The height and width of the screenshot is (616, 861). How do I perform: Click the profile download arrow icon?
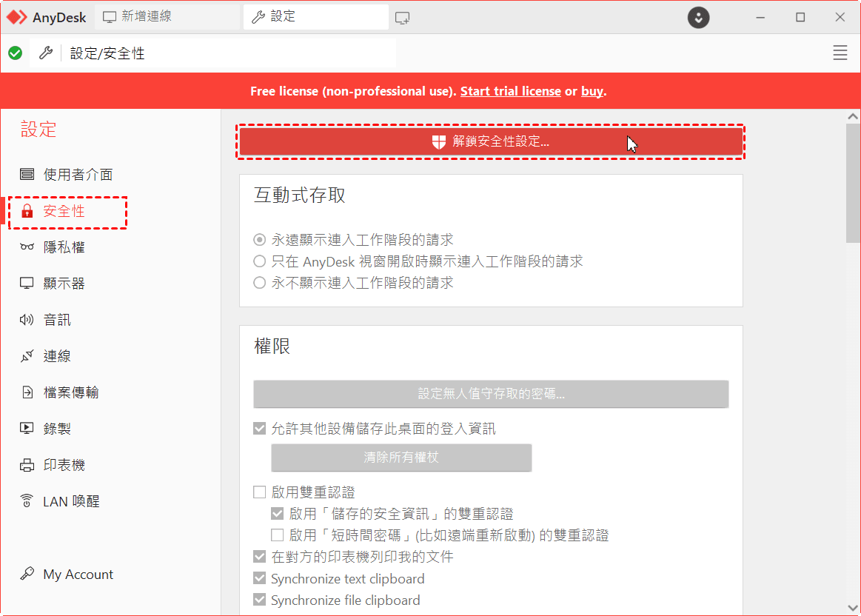[698, 18]
